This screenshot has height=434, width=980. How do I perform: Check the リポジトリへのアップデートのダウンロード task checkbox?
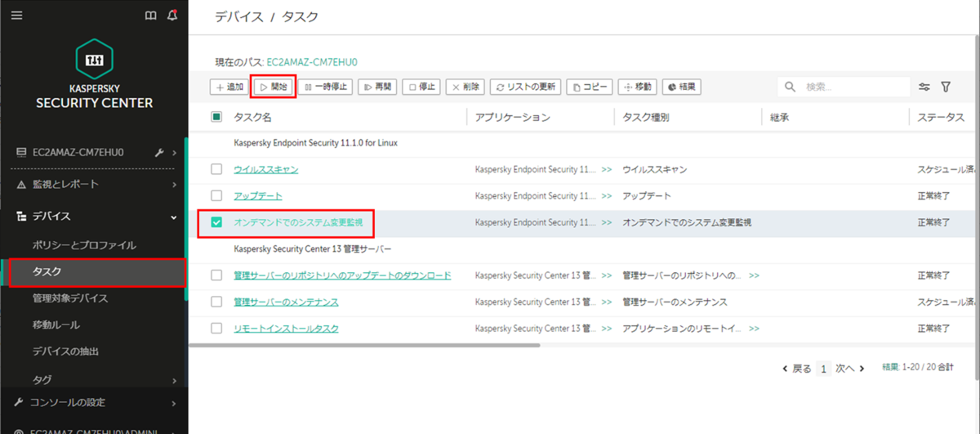[216, 275]
